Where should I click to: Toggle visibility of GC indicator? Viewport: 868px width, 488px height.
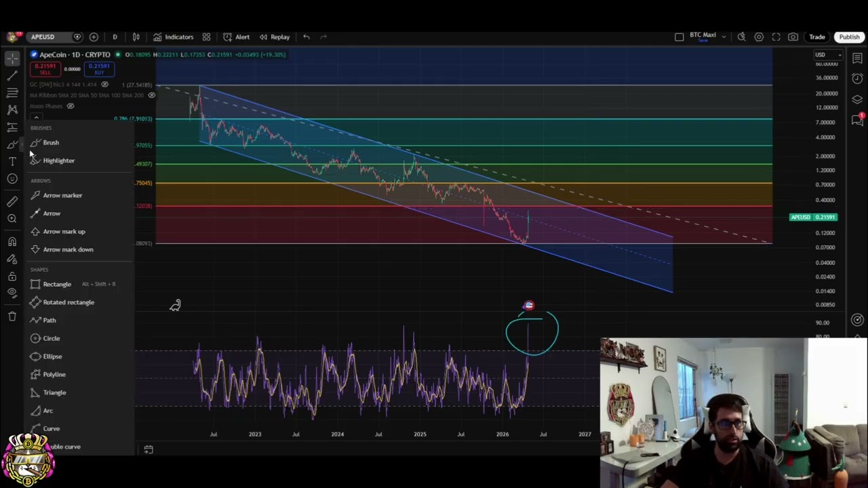(104, 85)
